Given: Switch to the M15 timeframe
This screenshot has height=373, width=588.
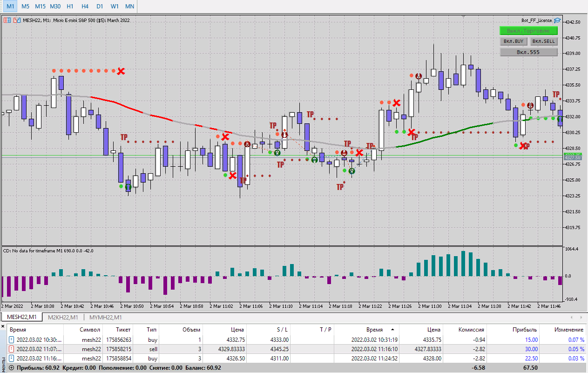Looking at the screenshot, I should click(40, 6).
